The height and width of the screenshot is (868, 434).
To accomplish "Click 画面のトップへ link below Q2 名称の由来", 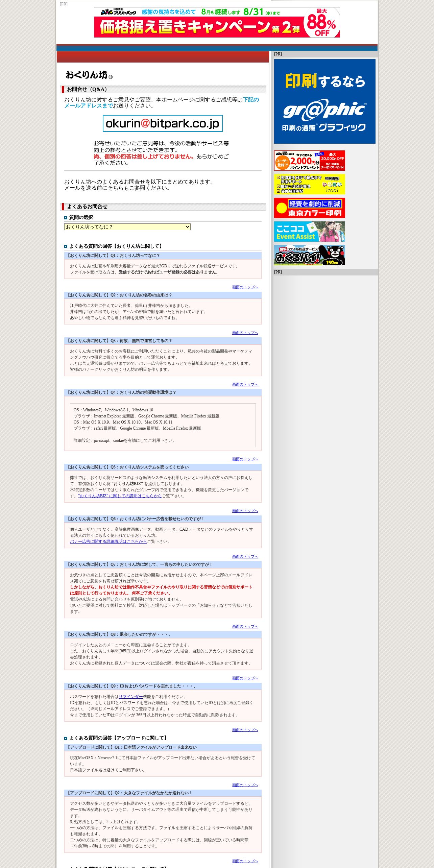I will [245, 333].
